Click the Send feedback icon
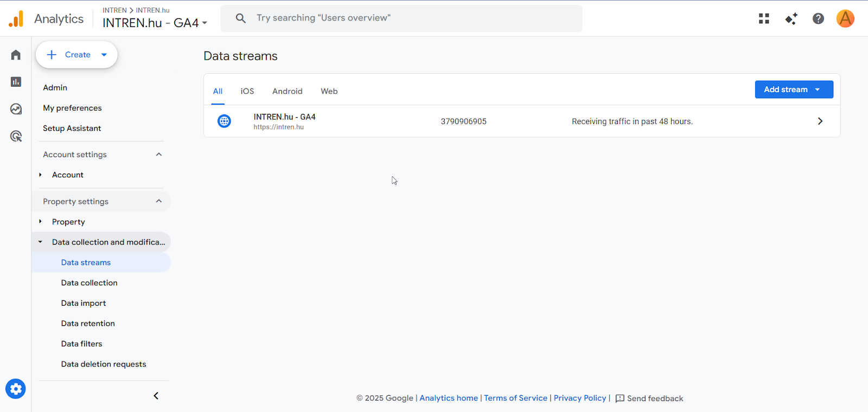The width and height of the screenshot is (868, 412). point(620,398)
